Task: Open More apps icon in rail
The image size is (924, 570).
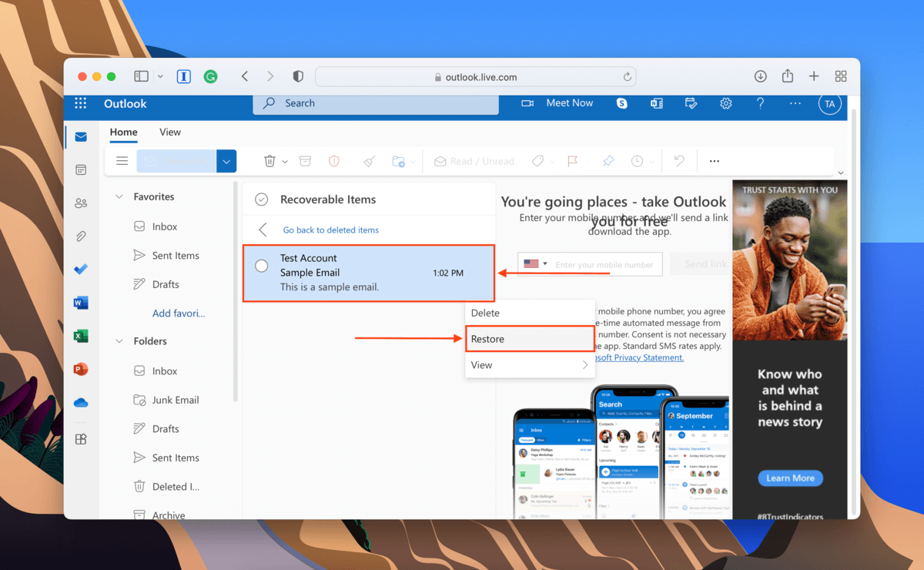Action: (x=81, y=438)
